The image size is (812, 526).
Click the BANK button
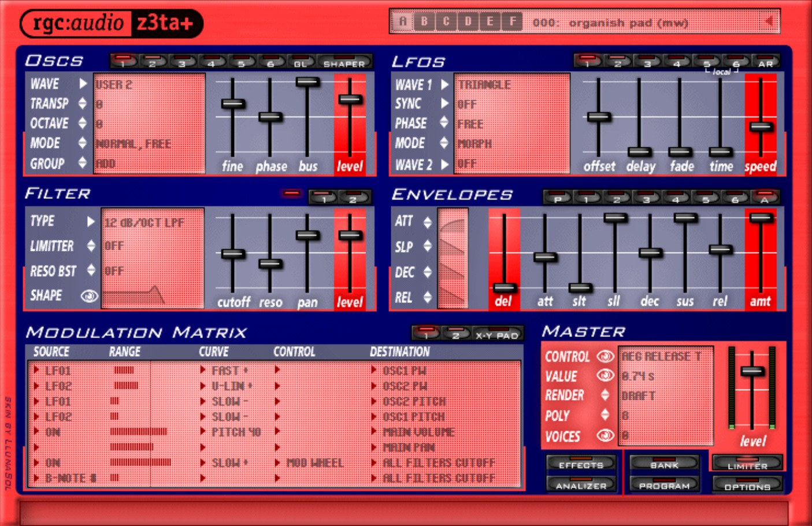click(665, 464)
